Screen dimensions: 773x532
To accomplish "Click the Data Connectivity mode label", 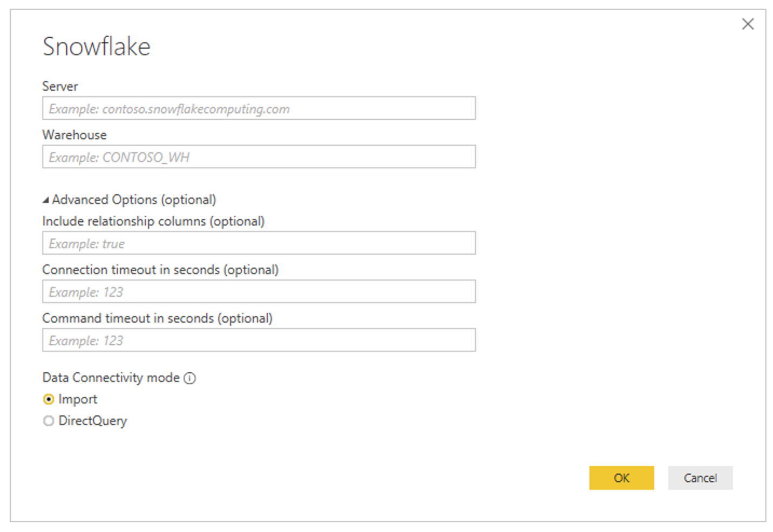I will point(112,378).
